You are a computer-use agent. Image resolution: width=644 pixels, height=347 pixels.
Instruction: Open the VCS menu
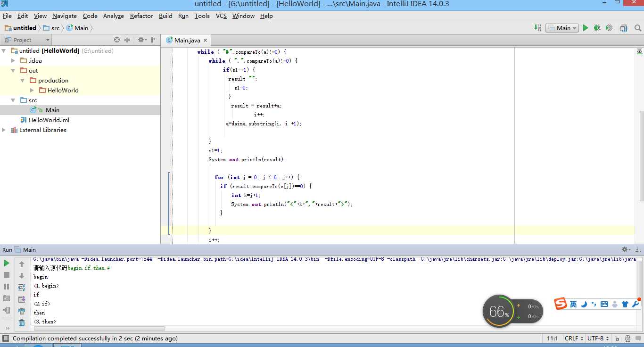click(221, 16)
